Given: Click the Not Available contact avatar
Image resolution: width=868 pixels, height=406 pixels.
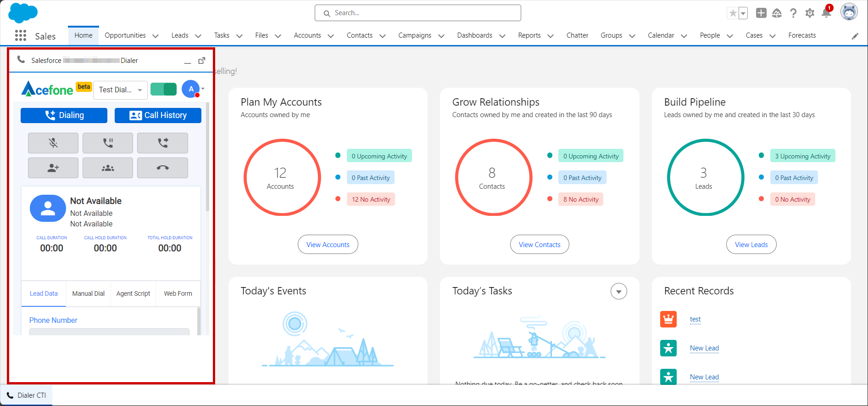Looking at the screenshot, I should (48, 208).
